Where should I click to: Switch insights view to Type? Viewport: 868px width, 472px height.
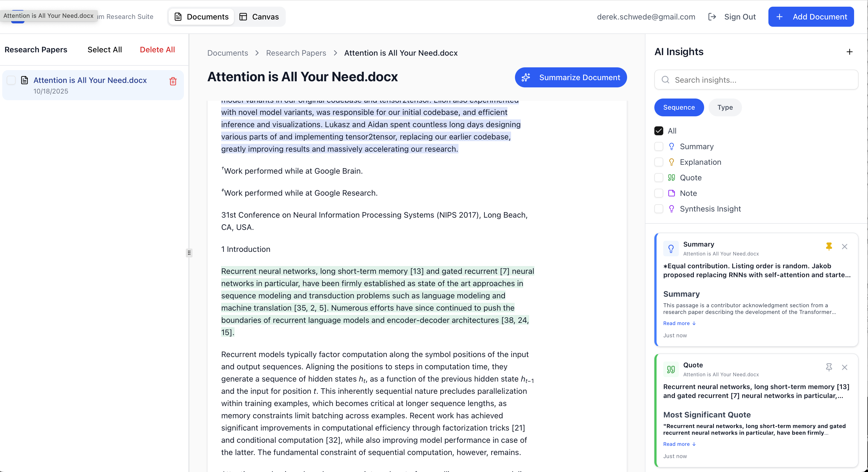tap(725, 107)
